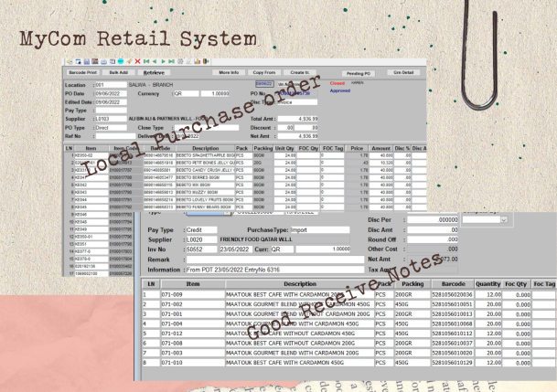Viewport: 557px width, 392px height.
Task: Click the Description column header in GRN
Action: pyautogui.click(x=300, y=284)
